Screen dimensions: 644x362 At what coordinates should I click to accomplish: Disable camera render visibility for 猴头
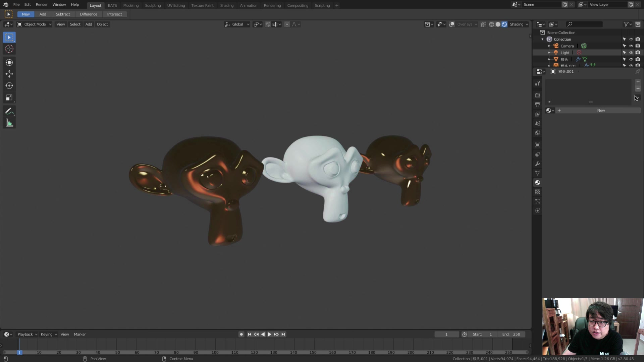tap(638, 59)
